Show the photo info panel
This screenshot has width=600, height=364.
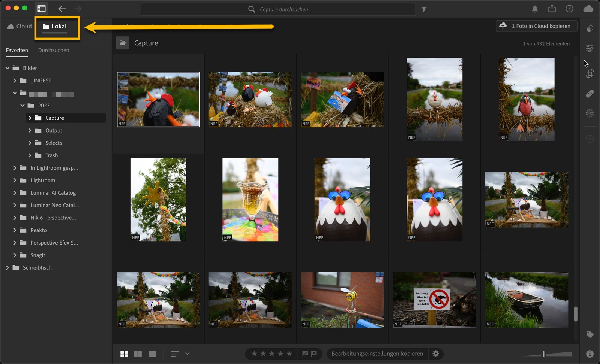589,354
